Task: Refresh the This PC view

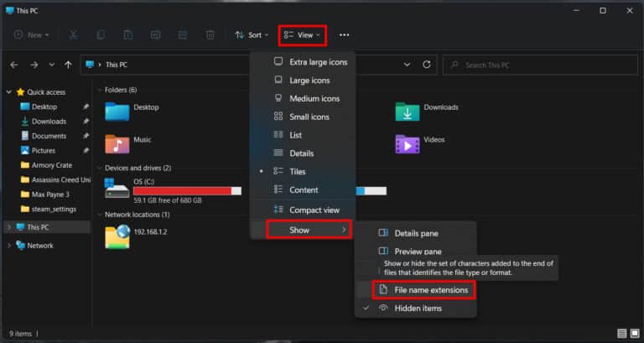Action: pyautogui.click(x=427, y=65)
